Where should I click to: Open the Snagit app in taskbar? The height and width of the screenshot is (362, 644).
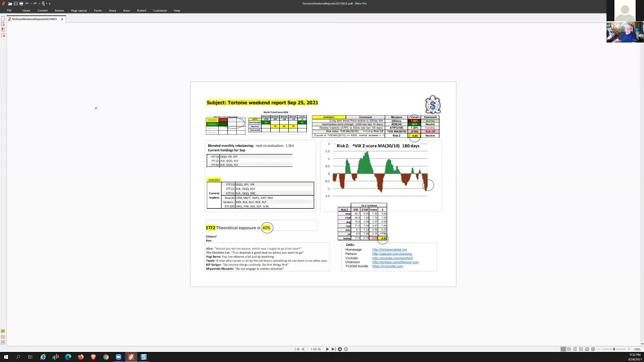point(143,357)
